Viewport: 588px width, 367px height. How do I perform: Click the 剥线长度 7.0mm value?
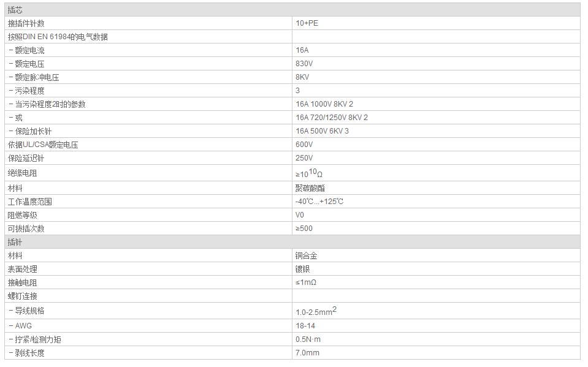click(x=308, y=353)
